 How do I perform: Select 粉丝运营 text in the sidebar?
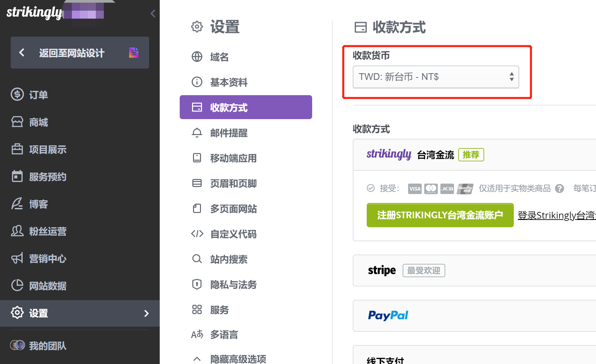(x=48, y=231)
